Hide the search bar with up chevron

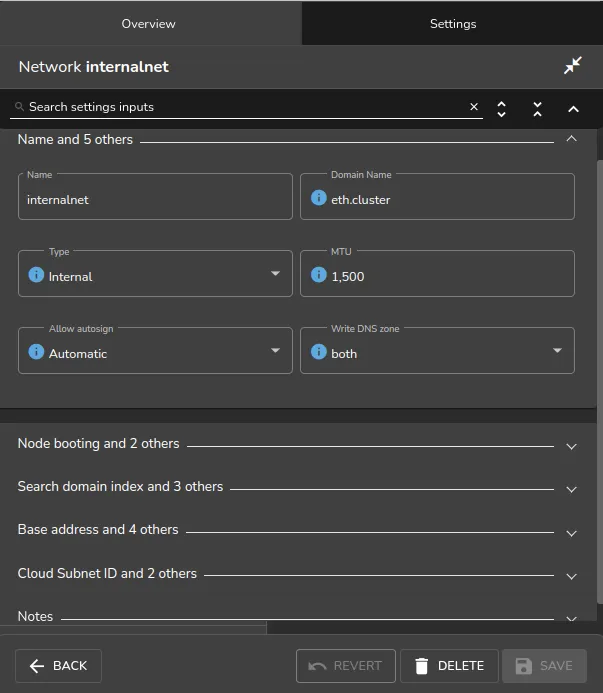tap(573, 109)
